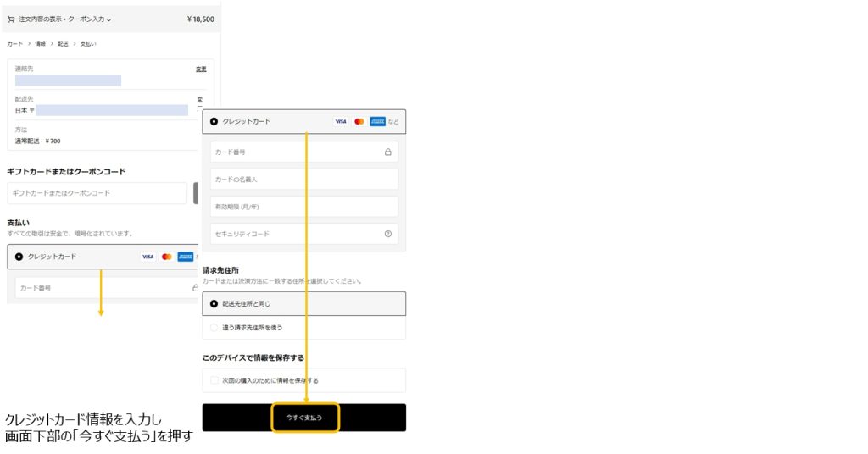The image size is (868, 454).
Task: Click the Mastercard logo under the 支払い heading
Action: point(167,257)
